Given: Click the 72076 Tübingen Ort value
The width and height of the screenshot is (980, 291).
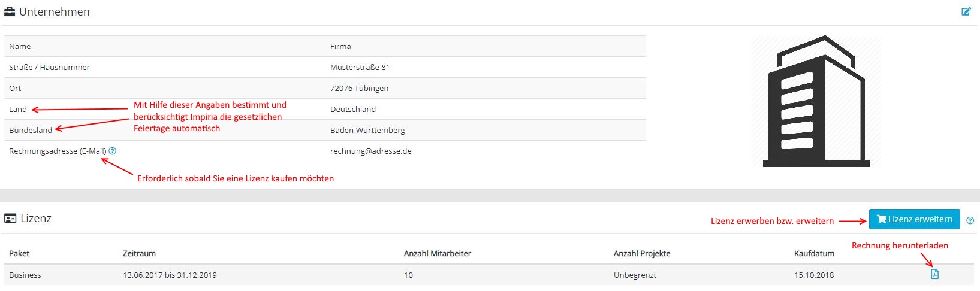Looking at the screenshot, I should pyautogui.click(x=359, y=88).
